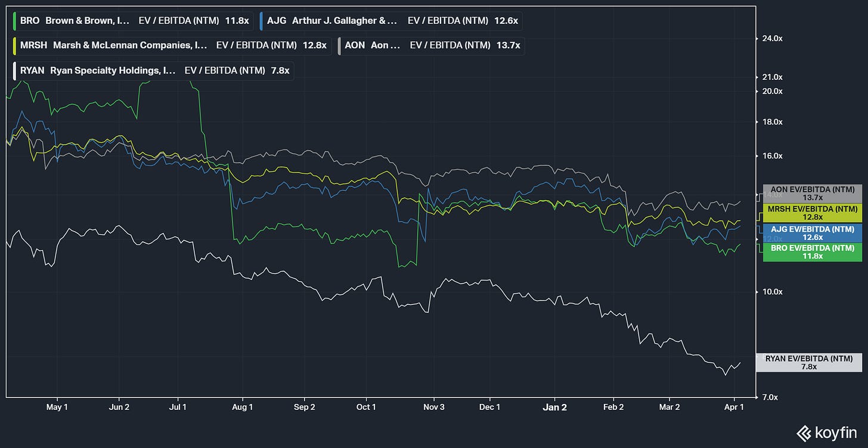The width and height of the screenshot is (868, 448).
Task: Select the AON ticker in the legend
Action: (355, 45)
